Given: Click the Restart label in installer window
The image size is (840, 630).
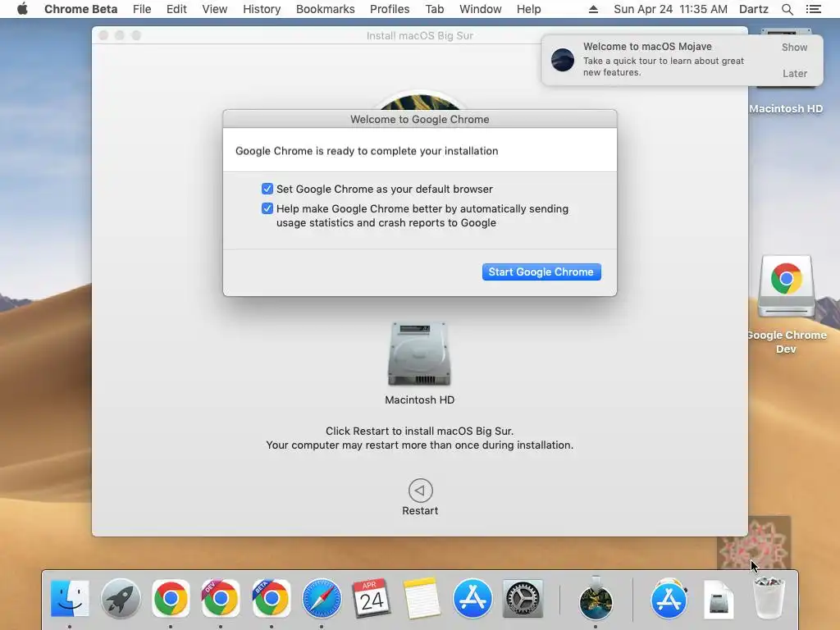Looking at the screenshot, I should [420, 510].
